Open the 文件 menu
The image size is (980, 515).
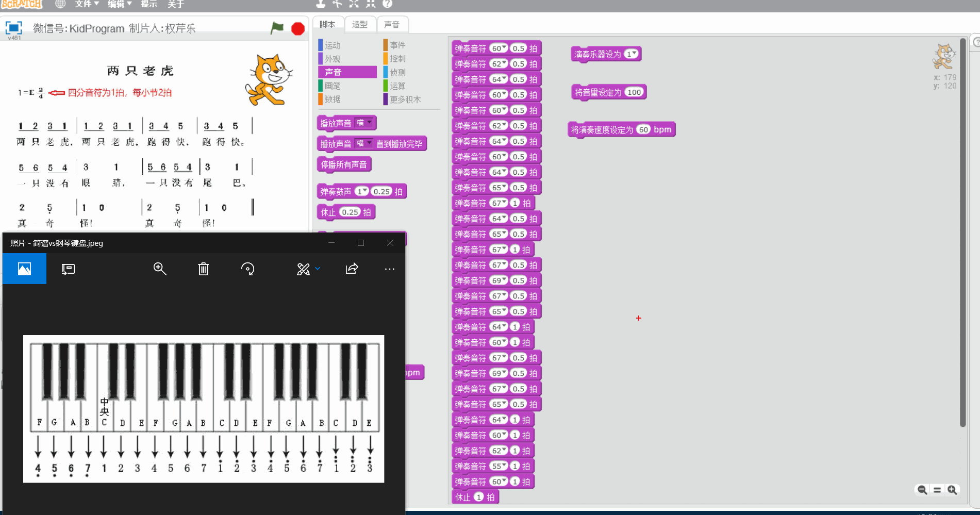[87, 4]
